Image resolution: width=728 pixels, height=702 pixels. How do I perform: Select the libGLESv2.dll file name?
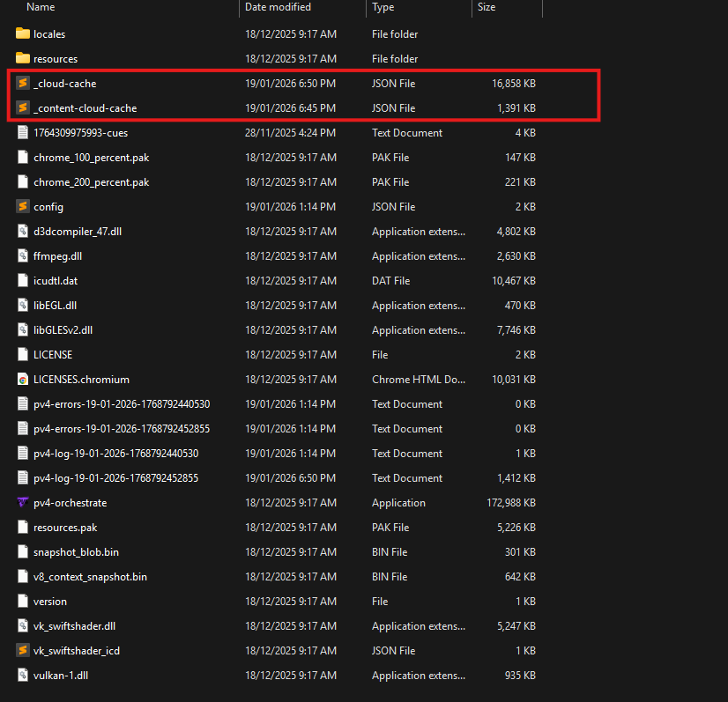click(63, 330)
